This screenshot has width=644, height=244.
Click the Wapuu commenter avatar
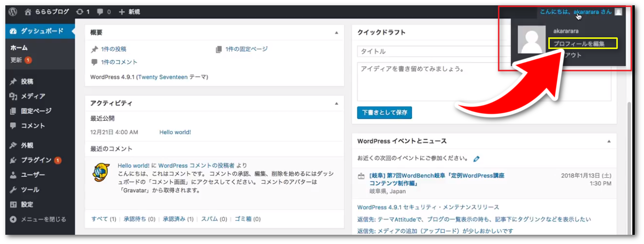tap(101, 172)
